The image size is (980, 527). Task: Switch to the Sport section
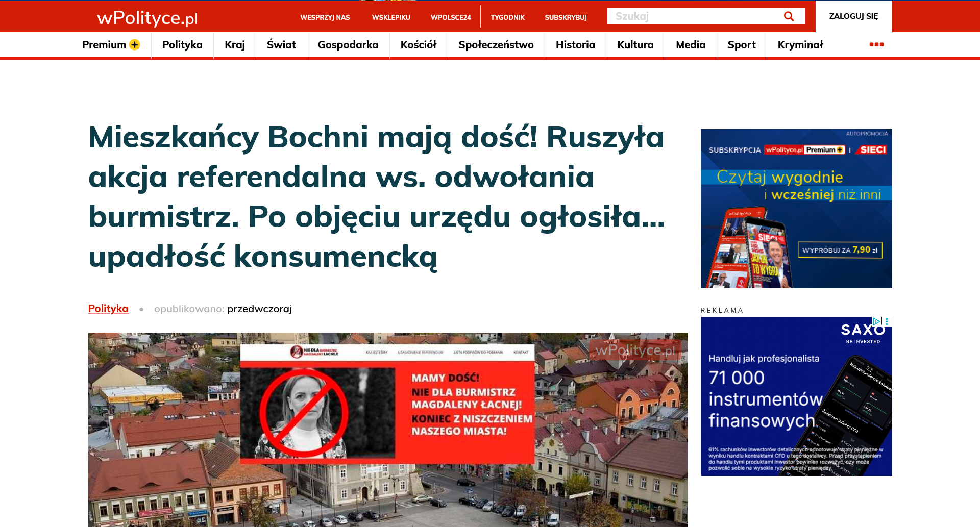click(x=741, y=45)
